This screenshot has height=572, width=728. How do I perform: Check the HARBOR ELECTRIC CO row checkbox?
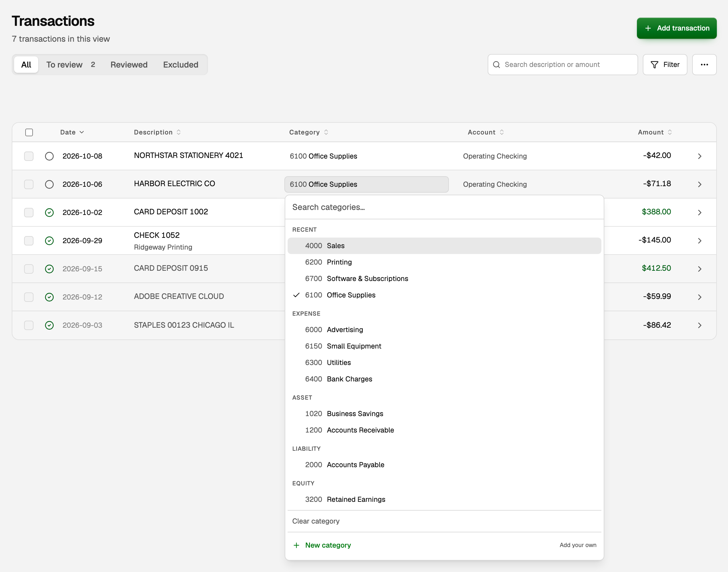click(29, 184)
